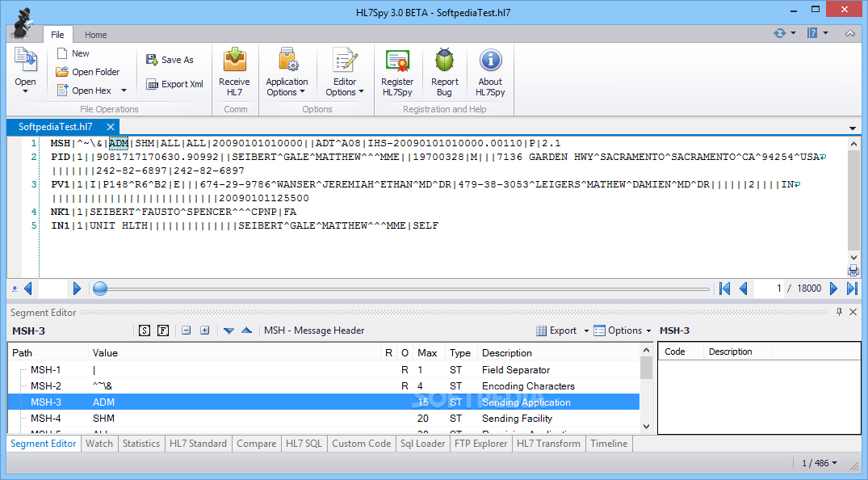
Task: Close the Segment Editor panel
Action: tap(853, 312)
